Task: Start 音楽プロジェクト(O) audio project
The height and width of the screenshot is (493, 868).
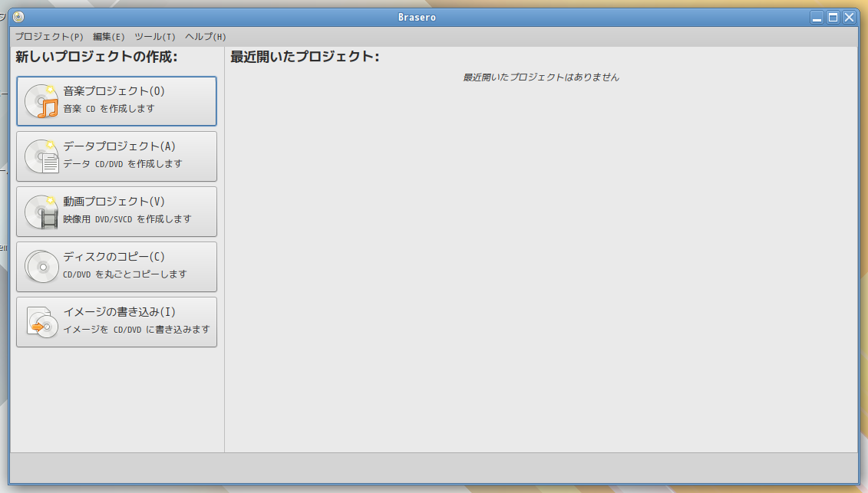Action: coord(116,101)
